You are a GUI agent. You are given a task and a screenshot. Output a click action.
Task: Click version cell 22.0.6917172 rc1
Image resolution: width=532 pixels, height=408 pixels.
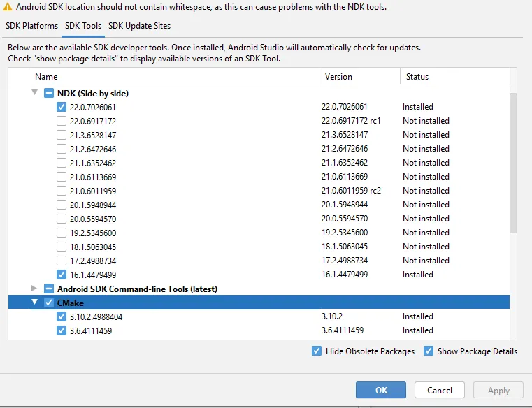(x=351, y=121)
